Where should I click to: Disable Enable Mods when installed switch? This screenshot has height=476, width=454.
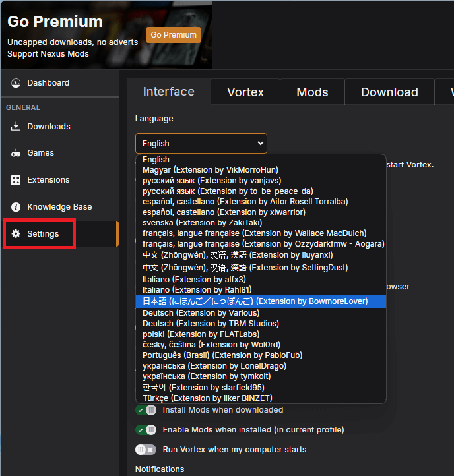point(146,430)
